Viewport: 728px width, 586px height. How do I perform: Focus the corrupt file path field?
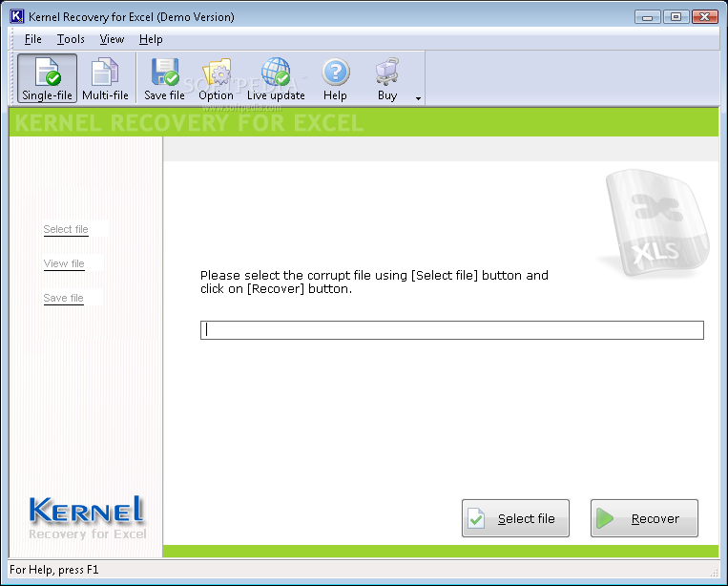click(x=451, y=330)
